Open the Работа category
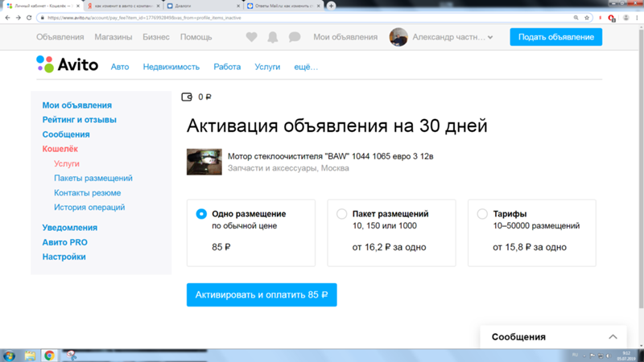Viewport: 644px width, 362px height. coord(227,67)
